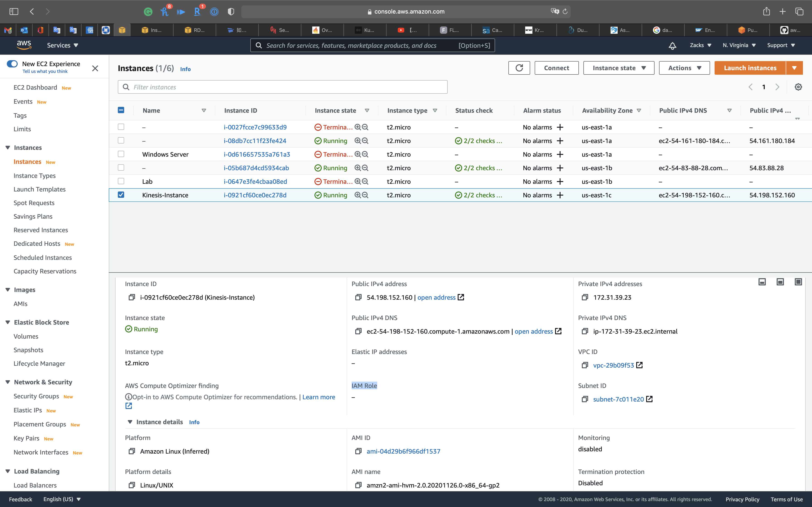This screenshot has width=812, height=507.
Task: Select the Windows Server instance checkbox
Action: [121, 154]
